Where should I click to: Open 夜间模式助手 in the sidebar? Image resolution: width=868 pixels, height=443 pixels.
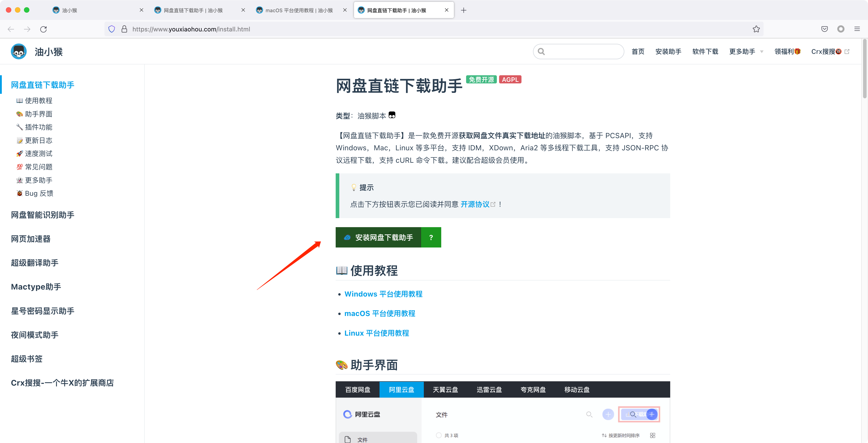[x=35, y=335]
